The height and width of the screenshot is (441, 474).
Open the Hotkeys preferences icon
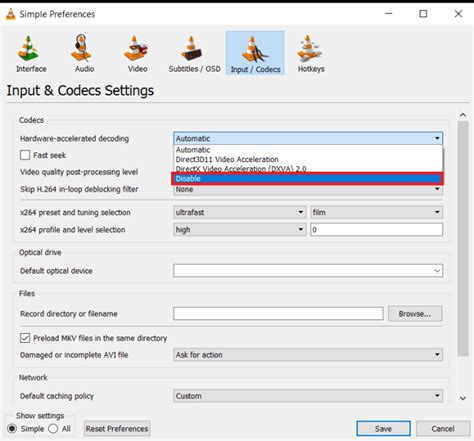[x=311, y=53]
